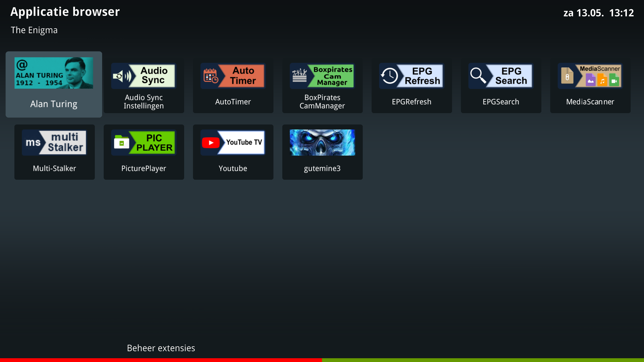Start the Multi-Stalker plugin icon
The width and height of the screenshot is (644, 362).
[x=54, y=142]
